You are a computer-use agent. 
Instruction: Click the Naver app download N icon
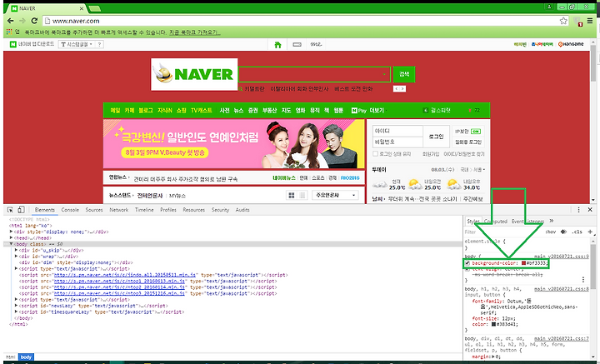[13, 44]
